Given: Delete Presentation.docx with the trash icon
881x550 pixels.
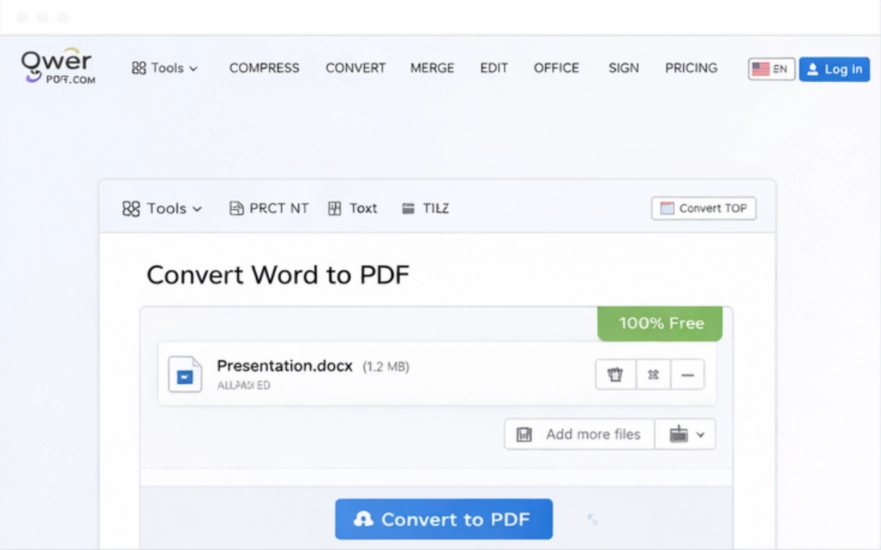Looking at the screenshot, I should (x=615, y=375).
